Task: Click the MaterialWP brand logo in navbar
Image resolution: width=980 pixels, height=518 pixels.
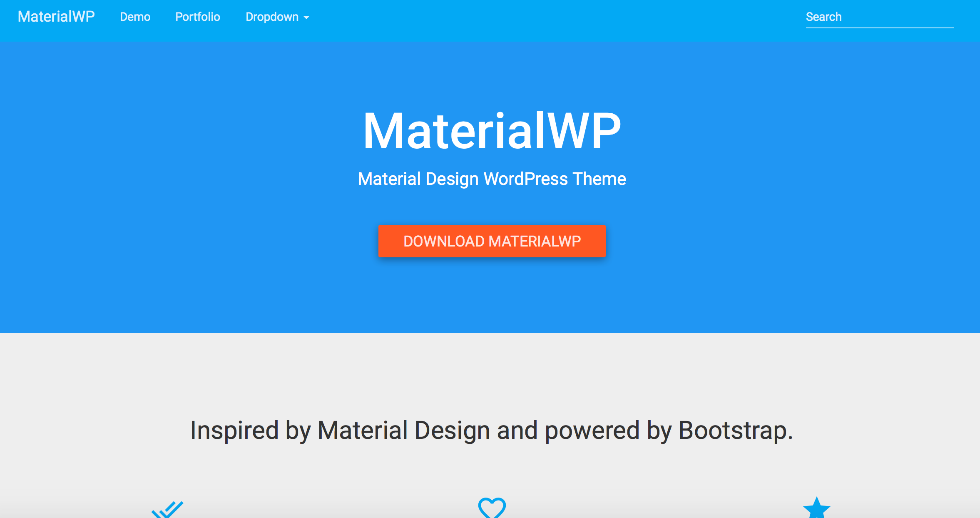Action: click(56, 17)
